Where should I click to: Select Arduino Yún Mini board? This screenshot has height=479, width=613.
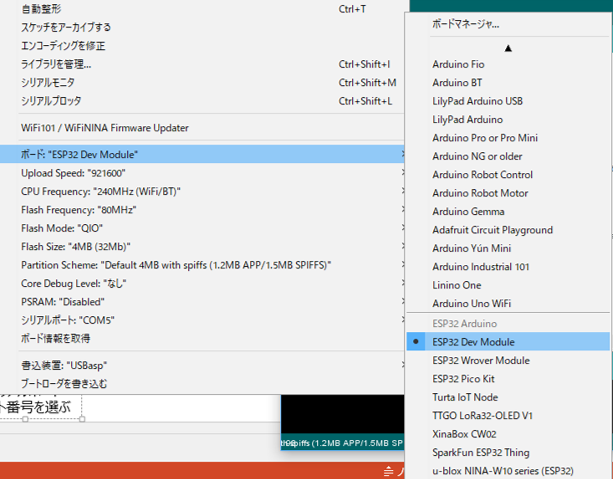click(508, 248)
